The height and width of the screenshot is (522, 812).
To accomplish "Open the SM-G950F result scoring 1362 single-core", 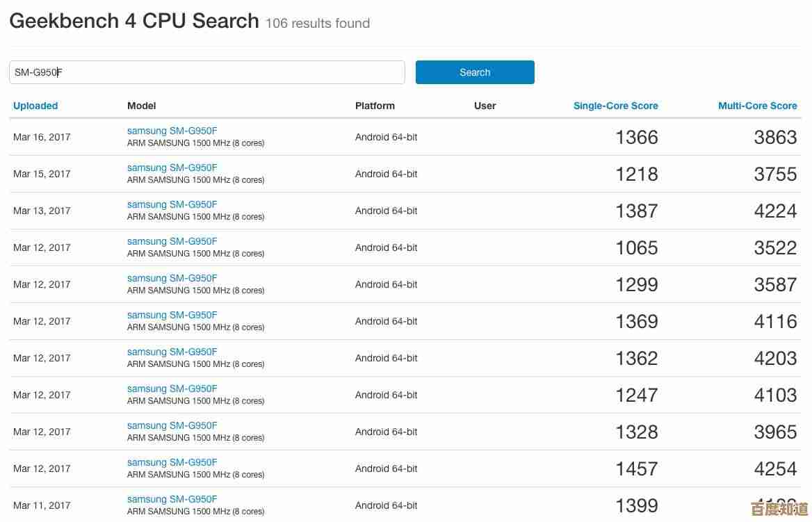I will [172, 352].
